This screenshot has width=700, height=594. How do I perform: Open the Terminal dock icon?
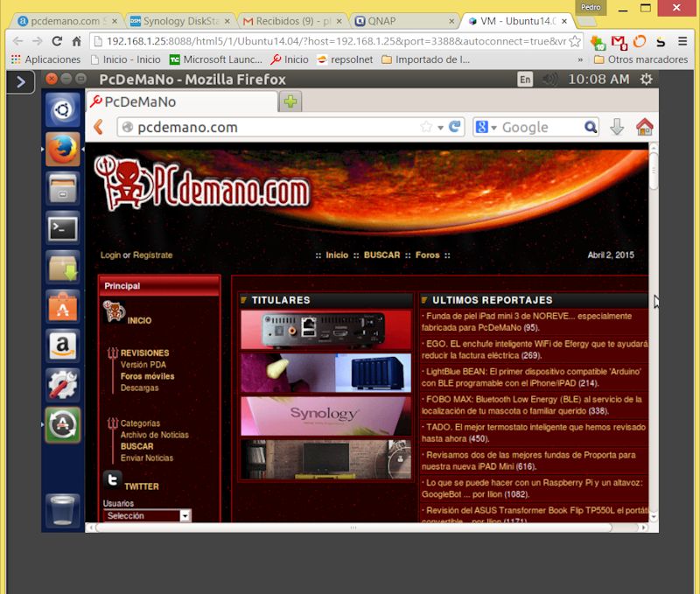point(62,228)
